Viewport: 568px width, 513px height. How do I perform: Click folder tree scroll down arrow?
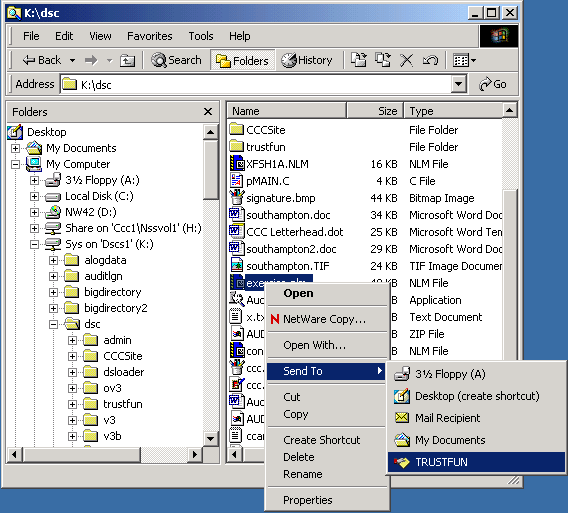tap(210, 439)
